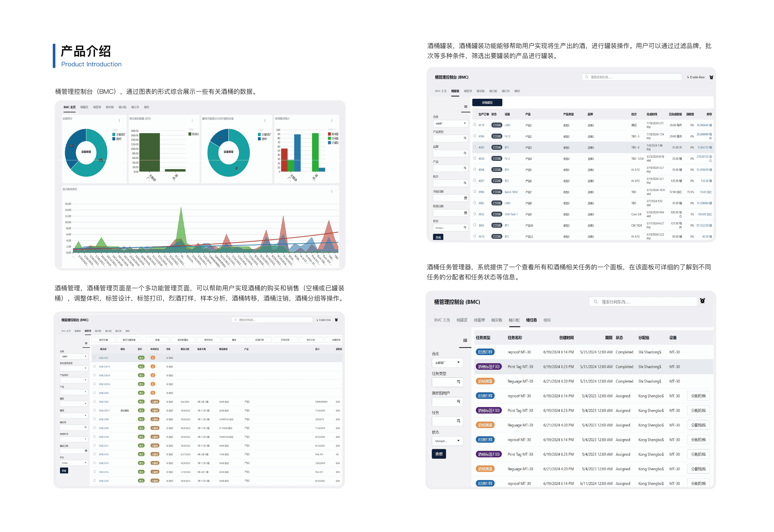Click the 卖桶 button
The image size is (774, 532).
(157, 340)
